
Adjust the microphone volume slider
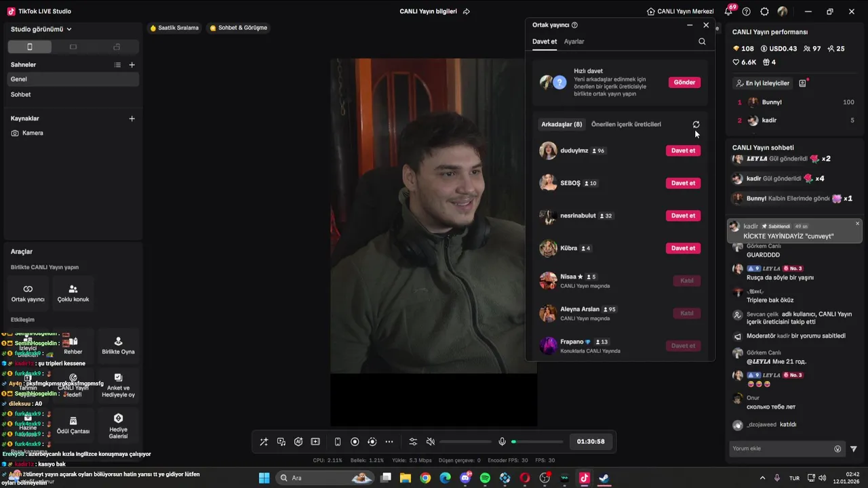537,441
